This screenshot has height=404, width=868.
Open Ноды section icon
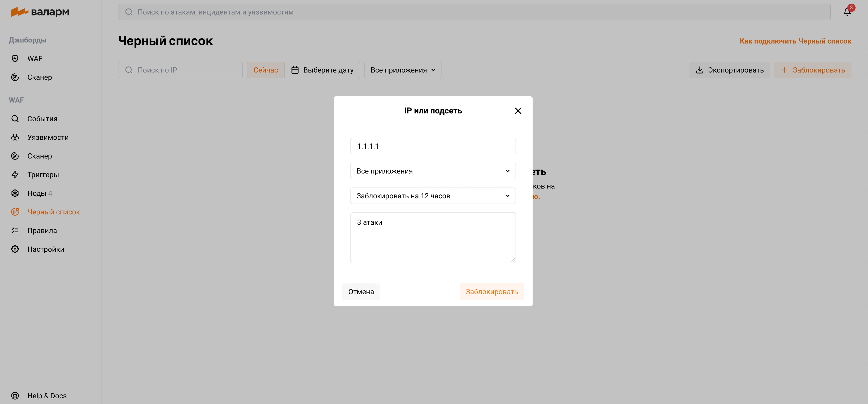click(x=15, y=193)
